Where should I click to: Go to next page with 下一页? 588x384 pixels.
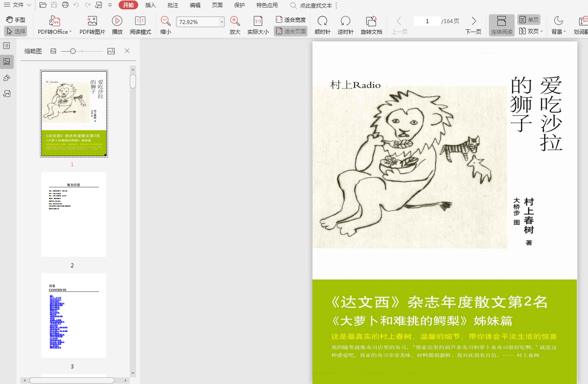pyautogui.click(x=473, y=25)
